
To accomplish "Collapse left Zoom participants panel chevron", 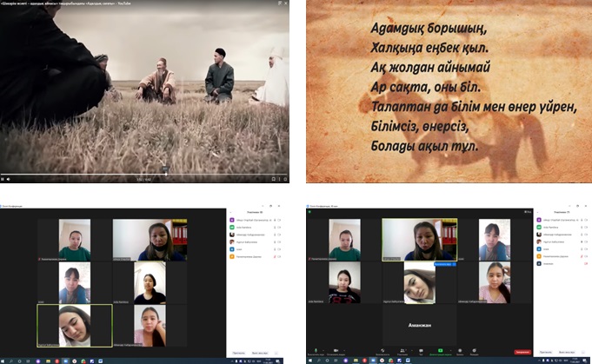I will [x=230, y=212].
